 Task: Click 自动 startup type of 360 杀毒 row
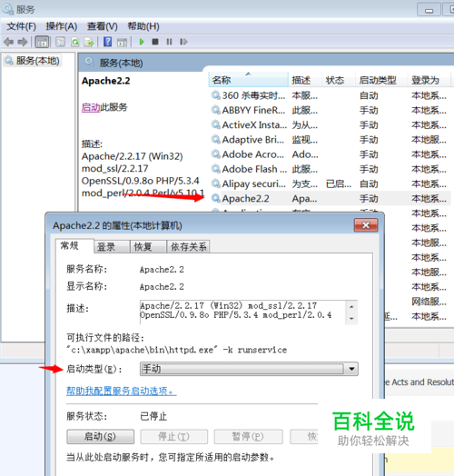pos(369,95)
